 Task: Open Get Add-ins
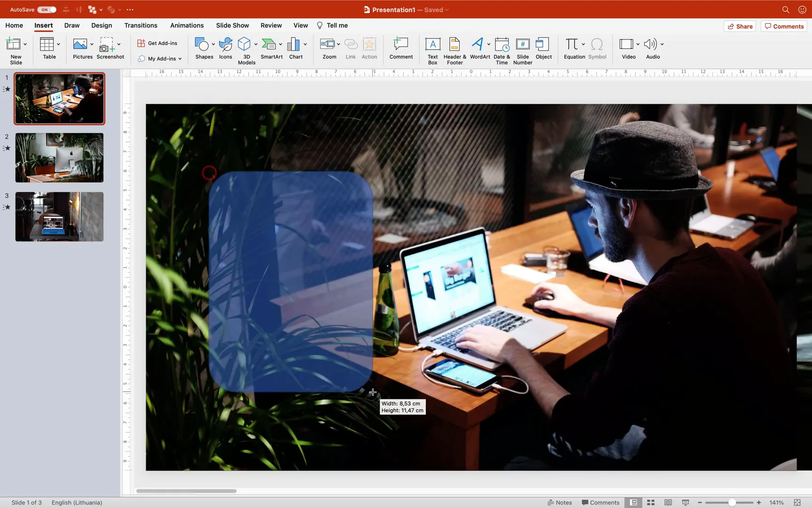pyautogui.click(x=158, y=43)
